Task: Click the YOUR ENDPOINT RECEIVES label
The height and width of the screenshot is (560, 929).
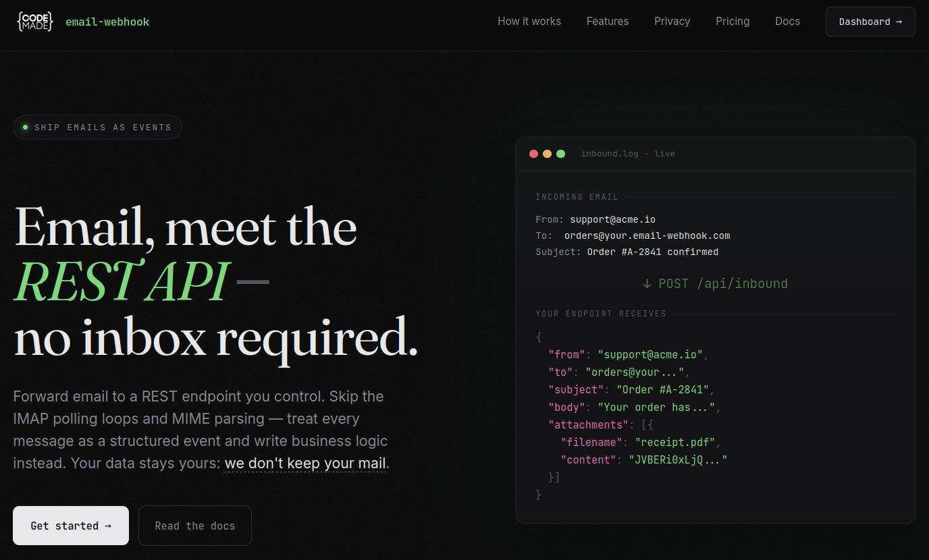Action: (x=601, y=314)
